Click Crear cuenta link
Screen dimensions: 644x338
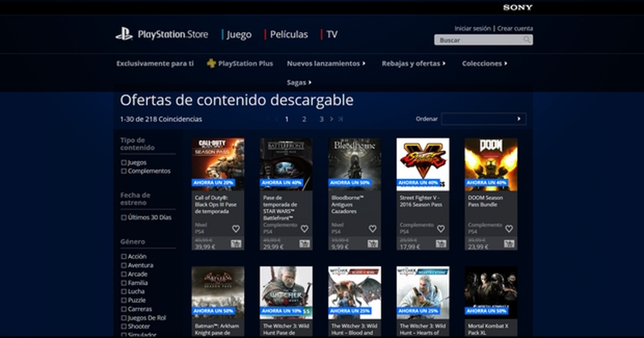pos(515,28)
